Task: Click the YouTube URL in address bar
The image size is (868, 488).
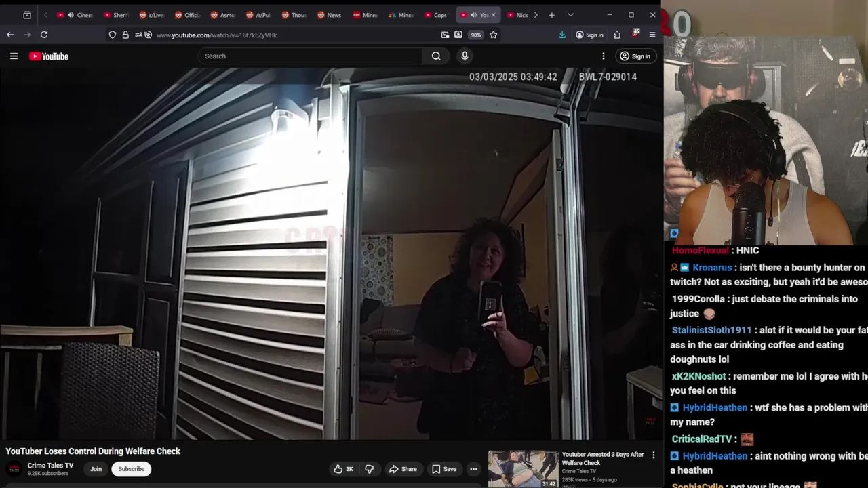Action: point(216,35)
